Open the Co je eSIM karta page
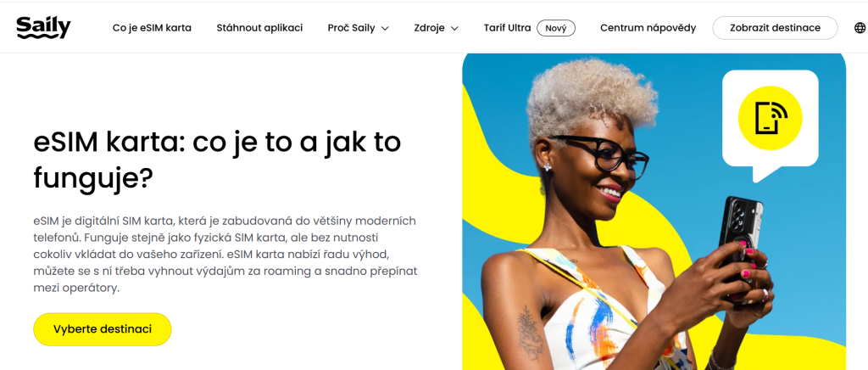 point(152,28)
